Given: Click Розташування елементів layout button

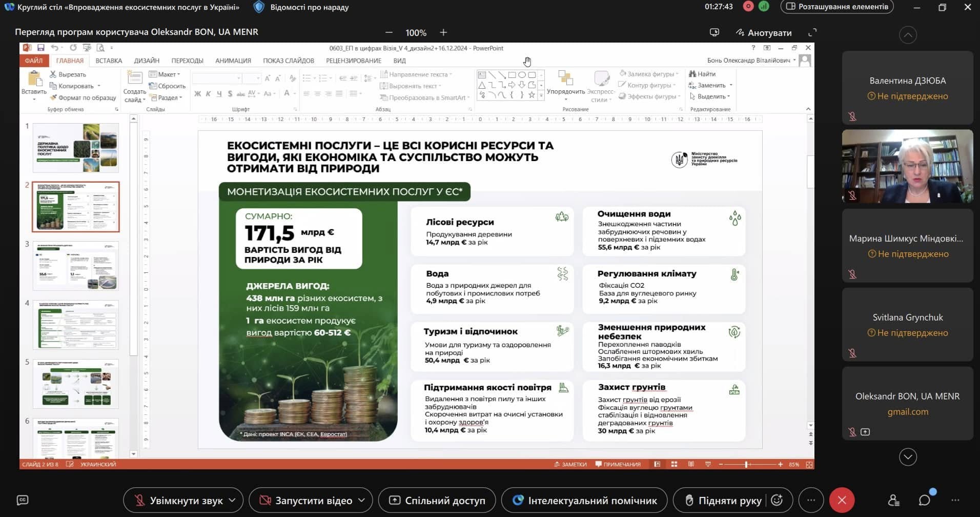Looking at the screenshot, I should pyautogui.click(x=837, y=7).
